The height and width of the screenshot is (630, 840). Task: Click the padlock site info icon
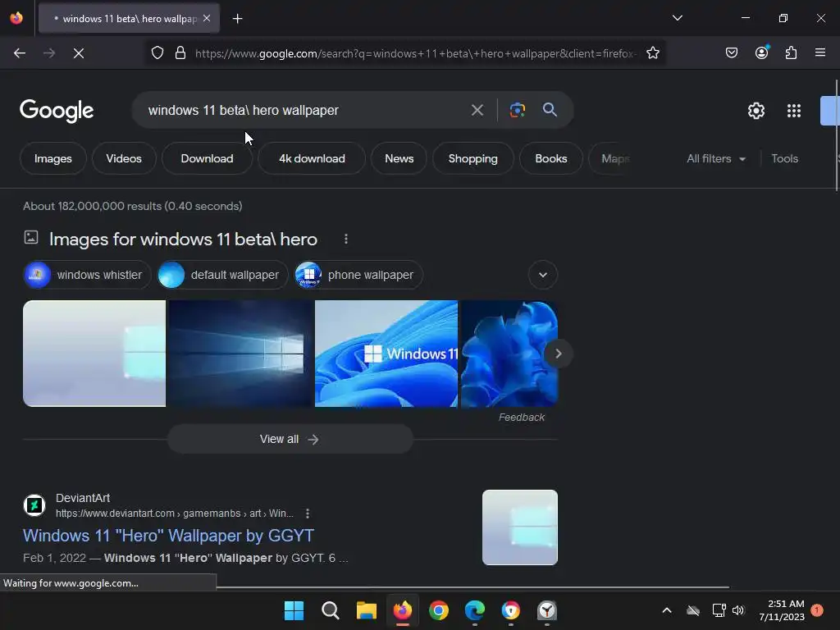tap(180, 53)
